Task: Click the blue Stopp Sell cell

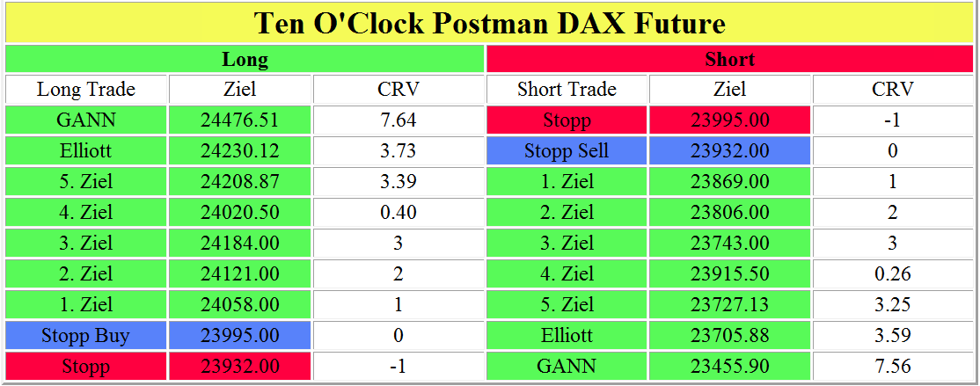Action: (x=567, y=151)
